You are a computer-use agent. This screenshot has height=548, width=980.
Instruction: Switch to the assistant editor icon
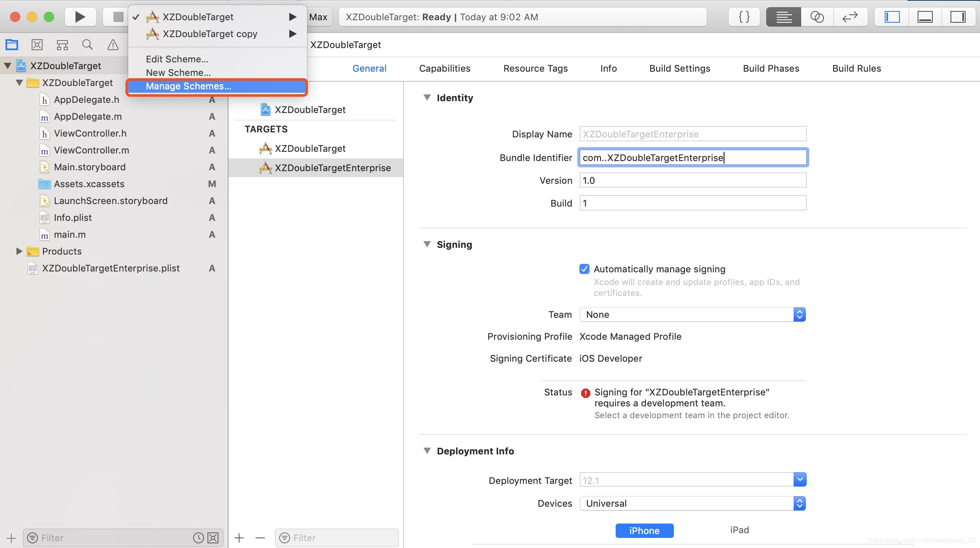tap(817, 17)
